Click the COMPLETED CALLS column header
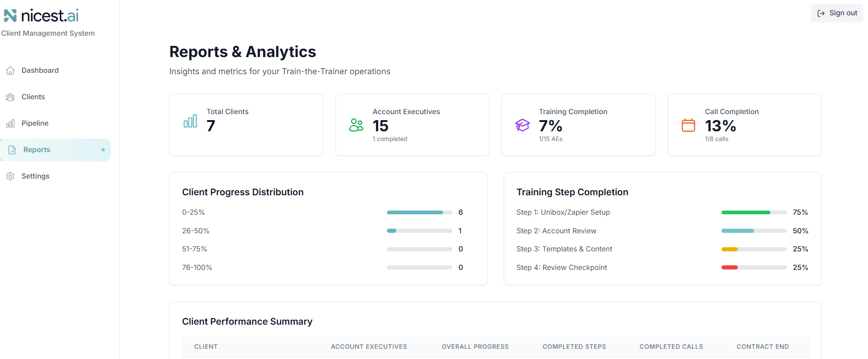Screen dimensions: 868x359 671,347
